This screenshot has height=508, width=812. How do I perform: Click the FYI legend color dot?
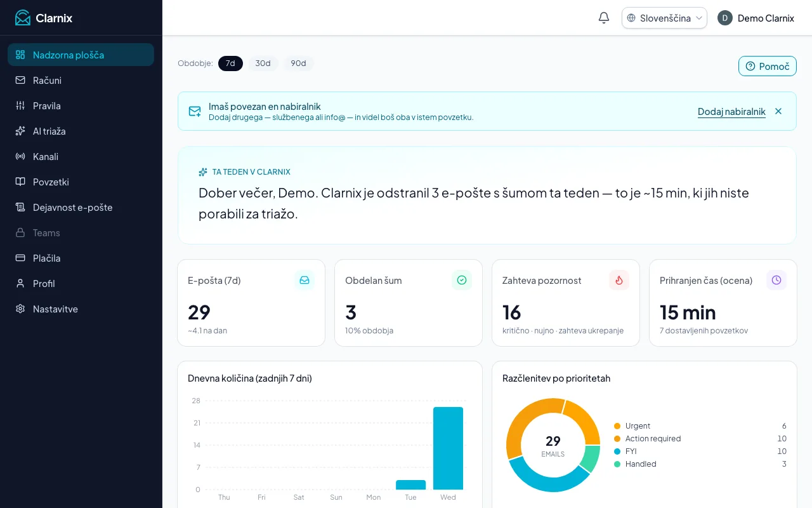pos(617,451)
